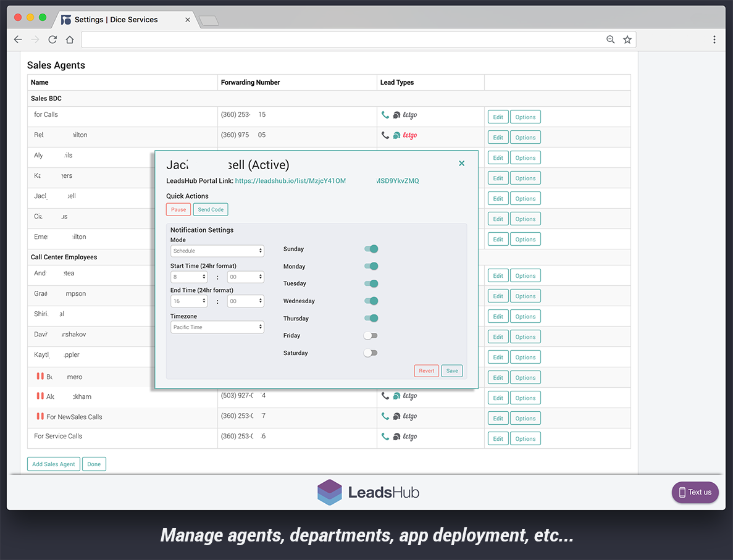Click the Done button
The width and height of the screenshot is (733, 560).
(94, 464)
